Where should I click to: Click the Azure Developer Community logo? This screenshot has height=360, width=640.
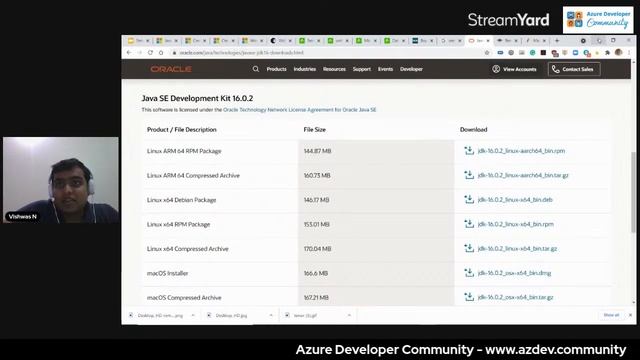(x=598, y=20)
